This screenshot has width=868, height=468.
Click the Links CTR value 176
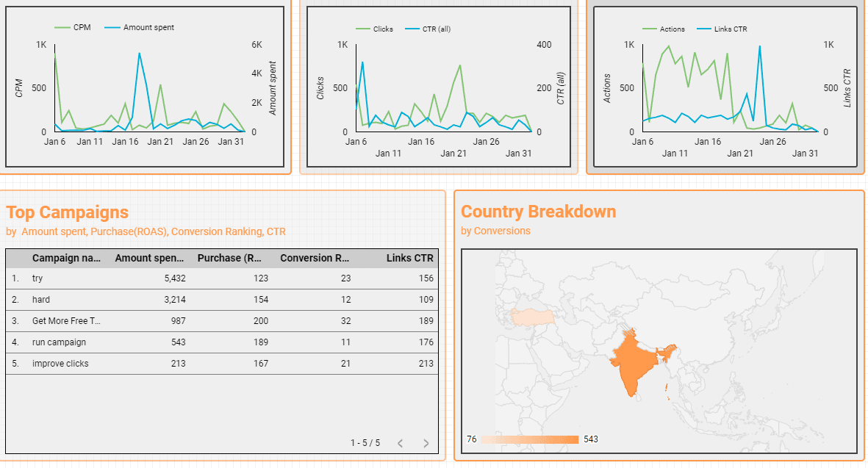[426, 342]
